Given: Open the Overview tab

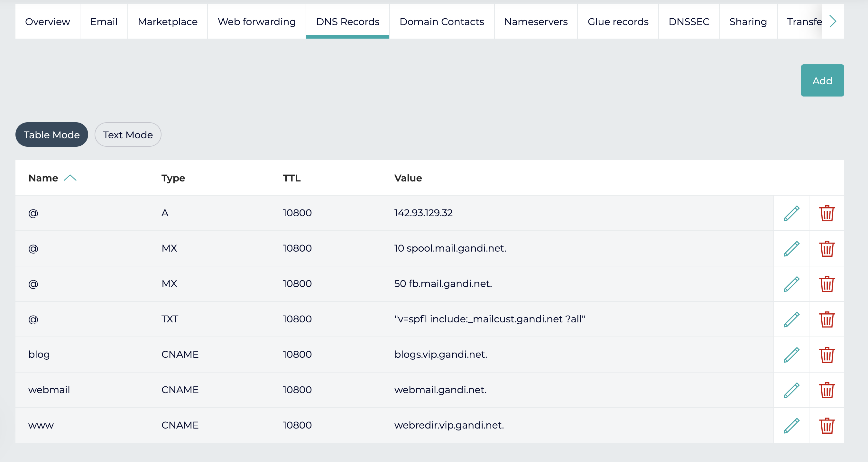Looking at the screenshot, I should click(x=48, y=21).
